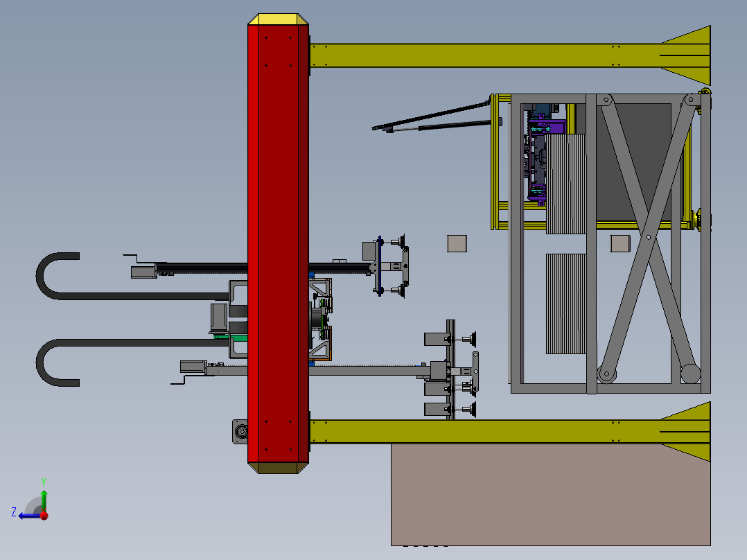The image size is (747, 560).
Task: Select the lower ribbed panel stack
Action: (566, 304)
